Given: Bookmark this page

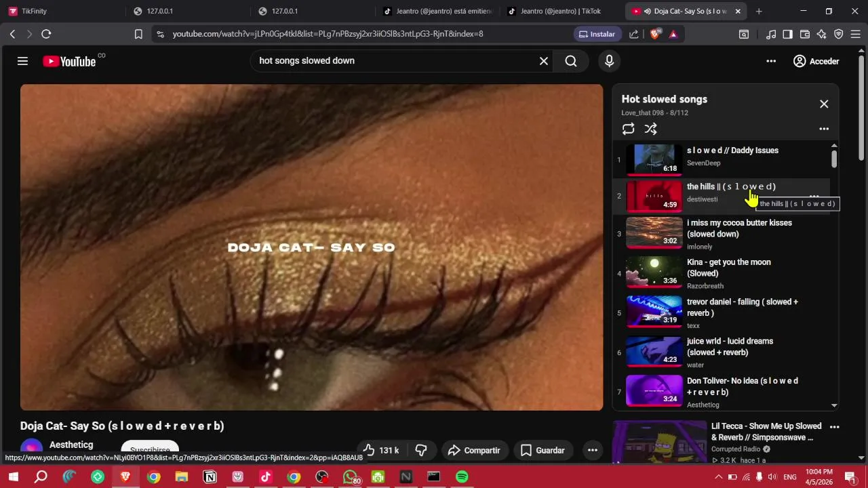Looking at the screenshot, I should coord(138,34).
